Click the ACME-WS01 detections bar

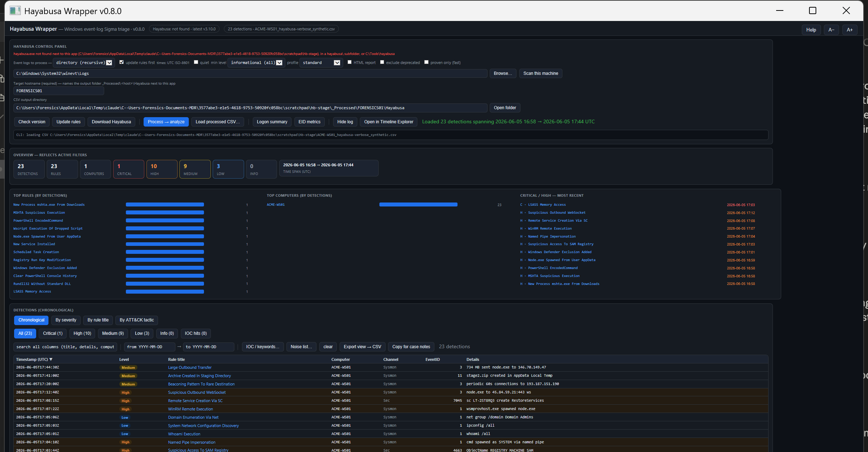click(x=418, y=205)
